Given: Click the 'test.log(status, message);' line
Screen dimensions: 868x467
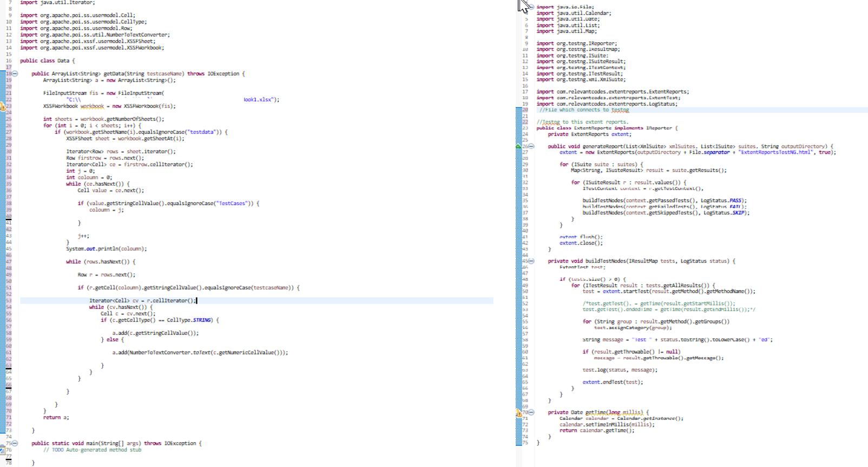Looking at the screenshot, I should tap(620, 370).
